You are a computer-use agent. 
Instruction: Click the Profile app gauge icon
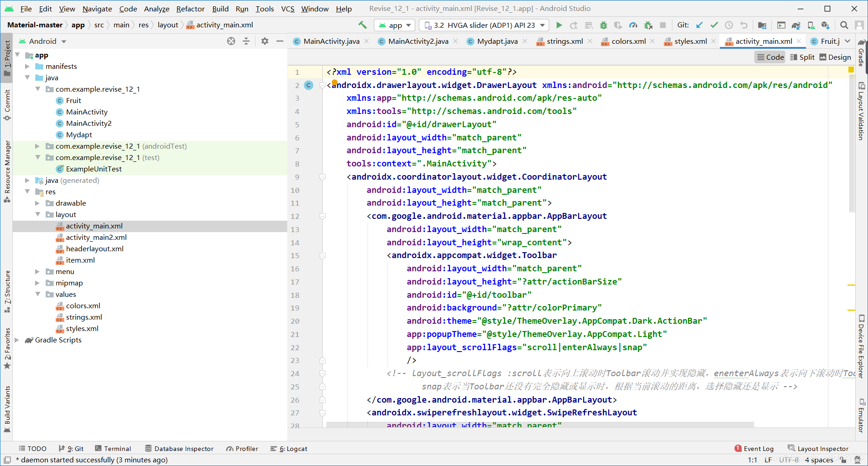pos(633,25)
